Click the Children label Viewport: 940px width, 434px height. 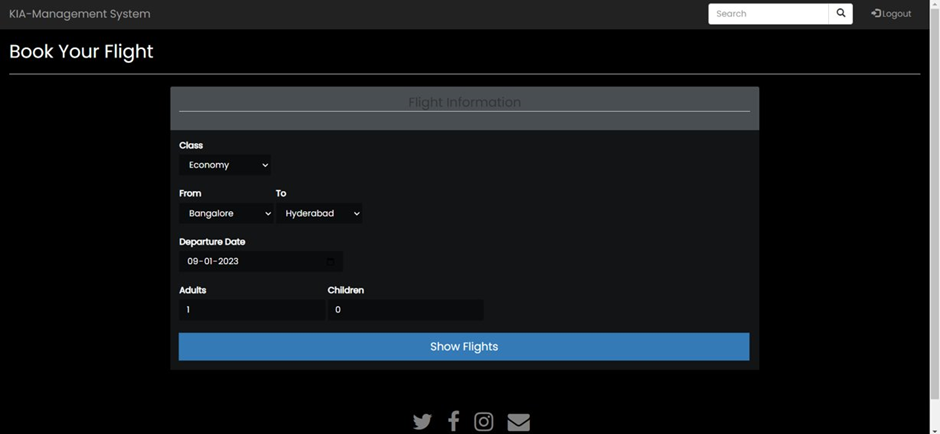(x=346, y=290)
